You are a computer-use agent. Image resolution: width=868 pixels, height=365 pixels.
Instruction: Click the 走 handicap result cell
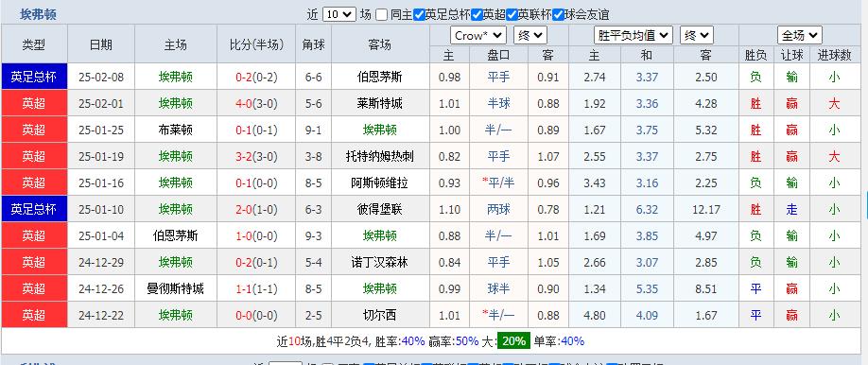pos(792,209)
